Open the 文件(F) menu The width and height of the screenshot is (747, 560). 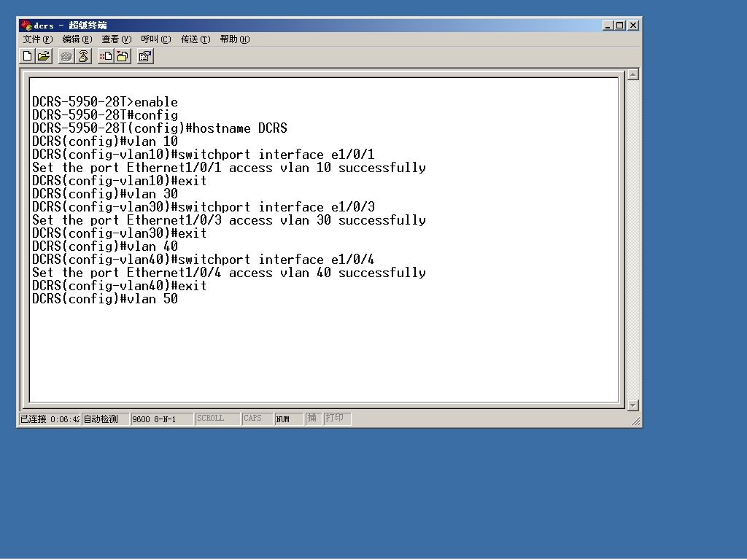pos(38,39)
